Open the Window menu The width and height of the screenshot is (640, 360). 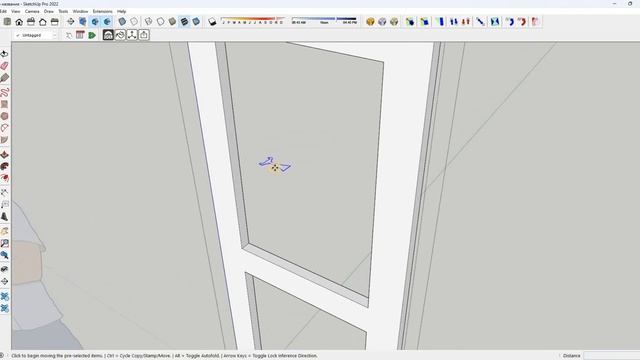(x=80, y=11)
